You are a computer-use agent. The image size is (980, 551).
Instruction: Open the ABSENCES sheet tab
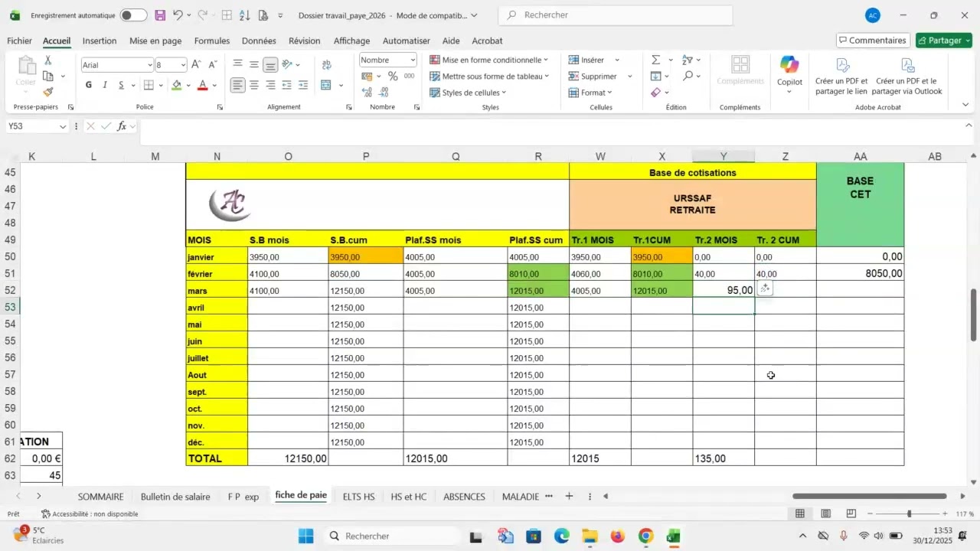pos(464,497)
